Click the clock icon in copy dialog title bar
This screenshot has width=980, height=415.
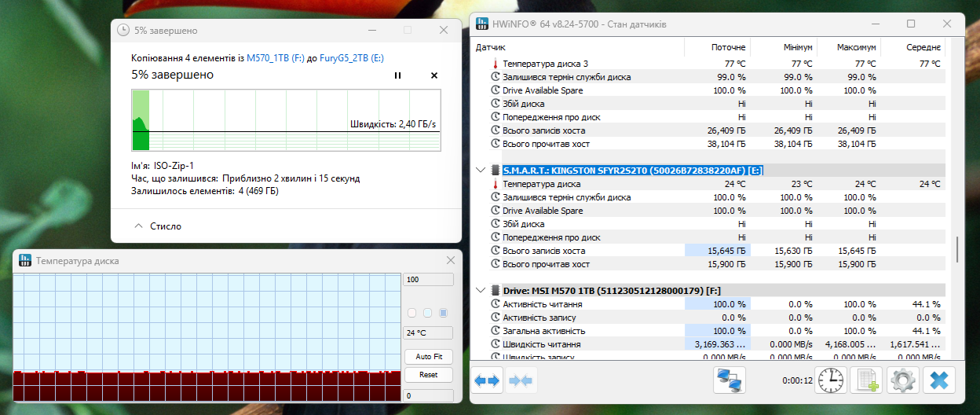pyautogui.click(x=123, y=30)
